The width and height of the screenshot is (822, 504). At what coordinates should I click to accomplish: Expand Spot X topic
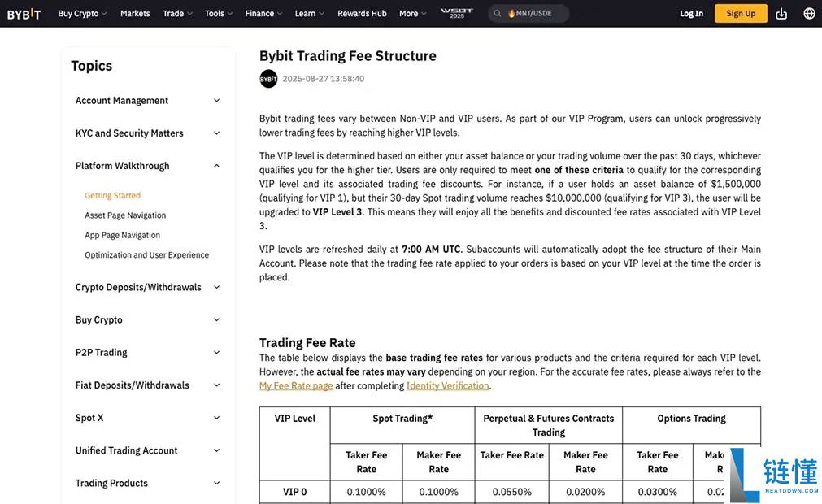(148, 418)
